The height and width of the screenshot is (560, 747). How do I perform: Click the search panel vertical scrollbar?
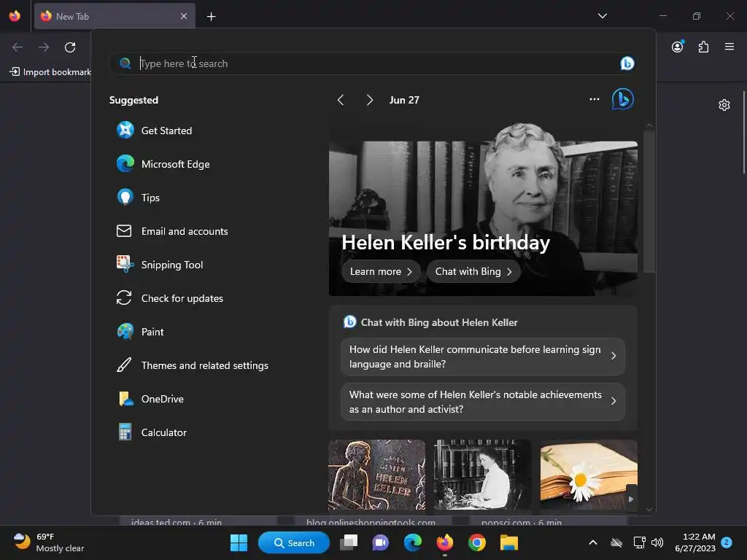pyautogui.click(x=649, y=201)
